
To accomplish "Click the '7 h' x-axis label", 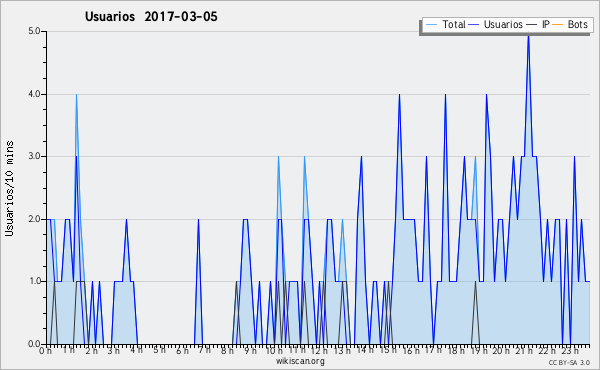I will click(x=205, y=350).
